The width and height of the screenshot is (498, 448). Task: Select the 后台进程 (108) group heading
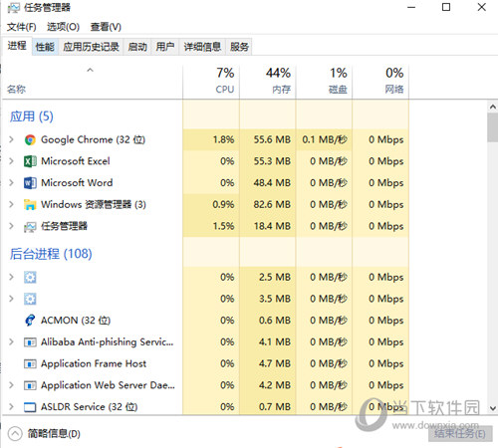[x=51, y=254]
